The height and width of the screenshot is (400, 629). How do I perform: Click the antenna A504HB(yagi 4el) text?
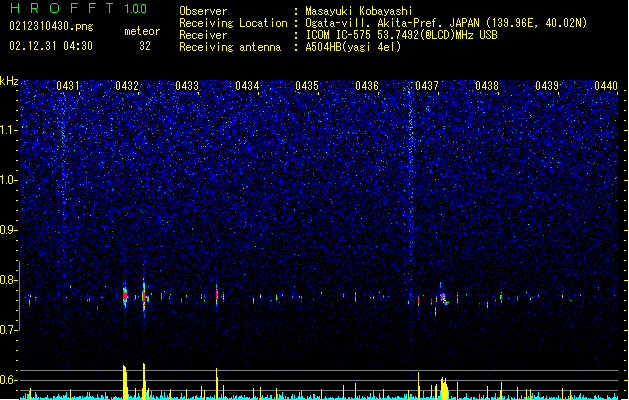(353, 47)
